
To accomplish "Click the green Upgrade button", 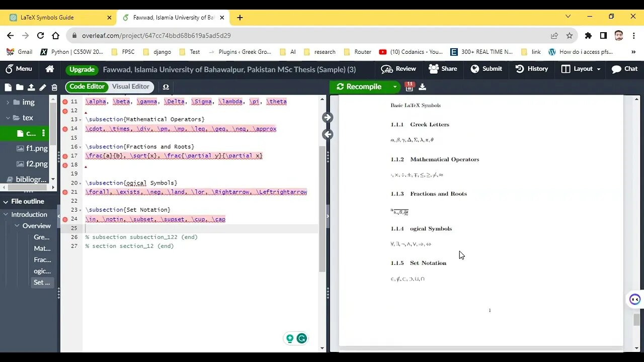I will (82, 69).
